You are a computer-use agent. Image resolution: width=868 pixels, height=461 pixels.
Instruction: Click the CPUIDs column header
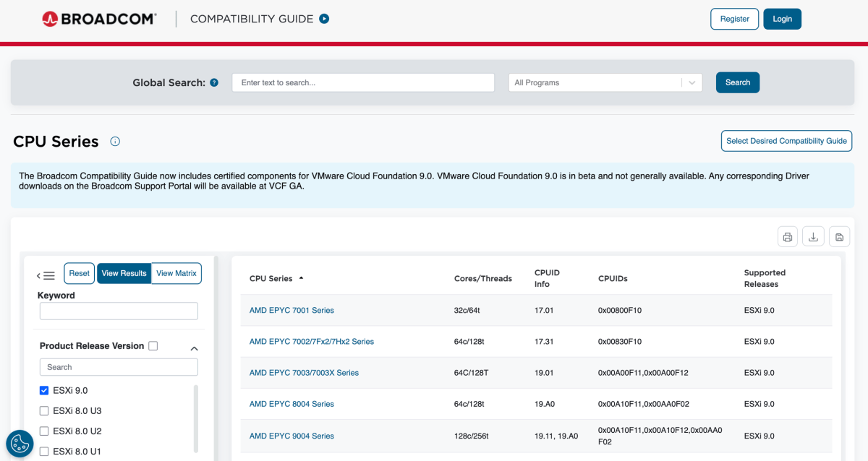(613, 279)
